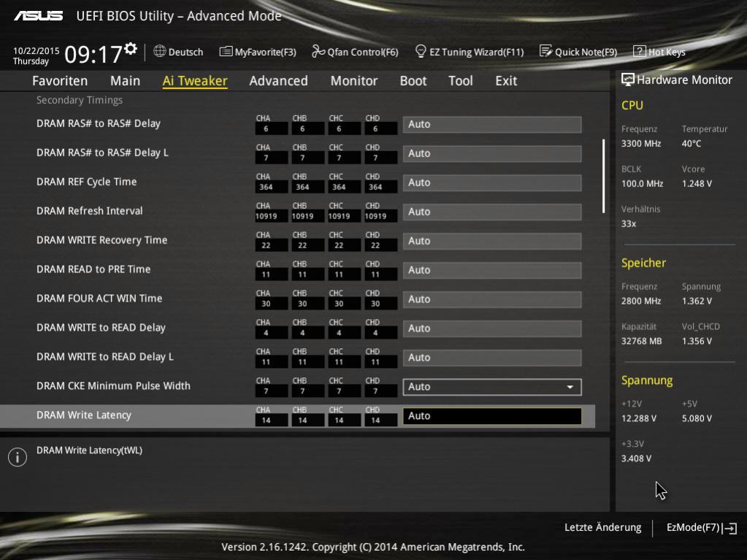747x560 pixels.
Task: Click the DRAM Write Latency Auto field
Action: tap(492, 416)
